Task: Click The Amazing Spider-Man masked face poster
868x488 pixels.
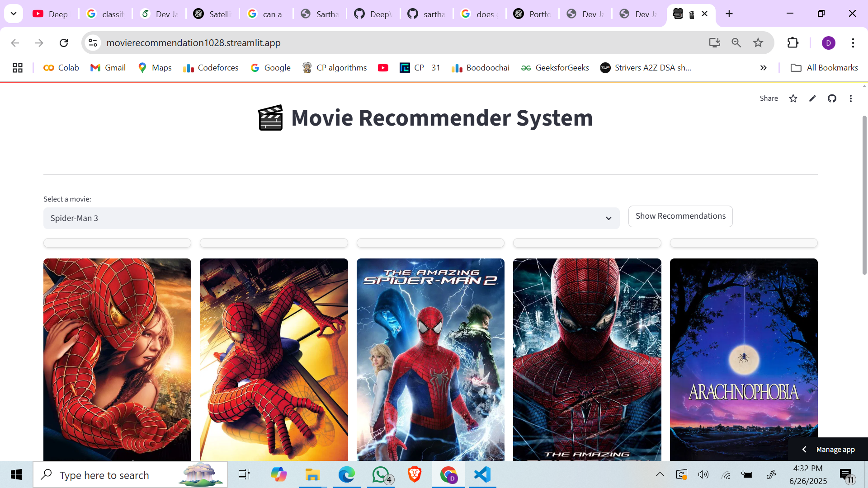Action: (x=587, y=360)
